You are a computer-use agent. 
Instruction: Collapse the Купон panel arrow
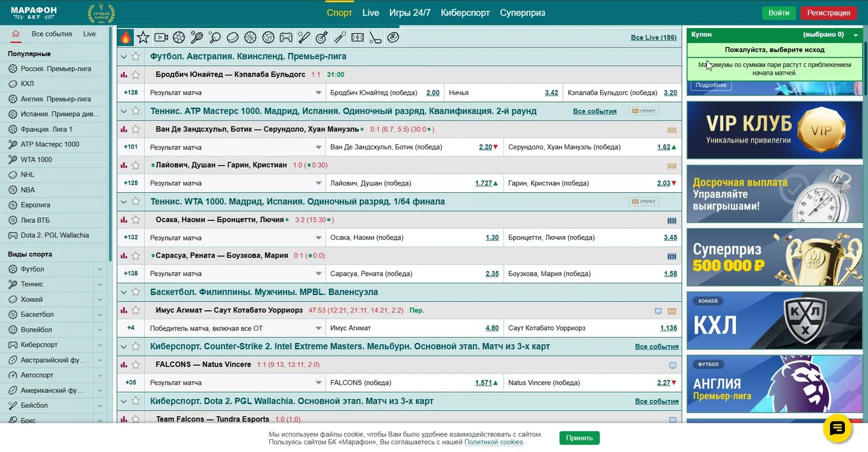point(856,35)
